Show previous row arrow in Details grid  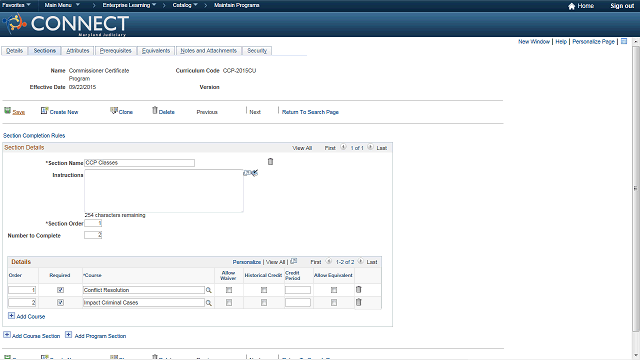coord(329,261)
